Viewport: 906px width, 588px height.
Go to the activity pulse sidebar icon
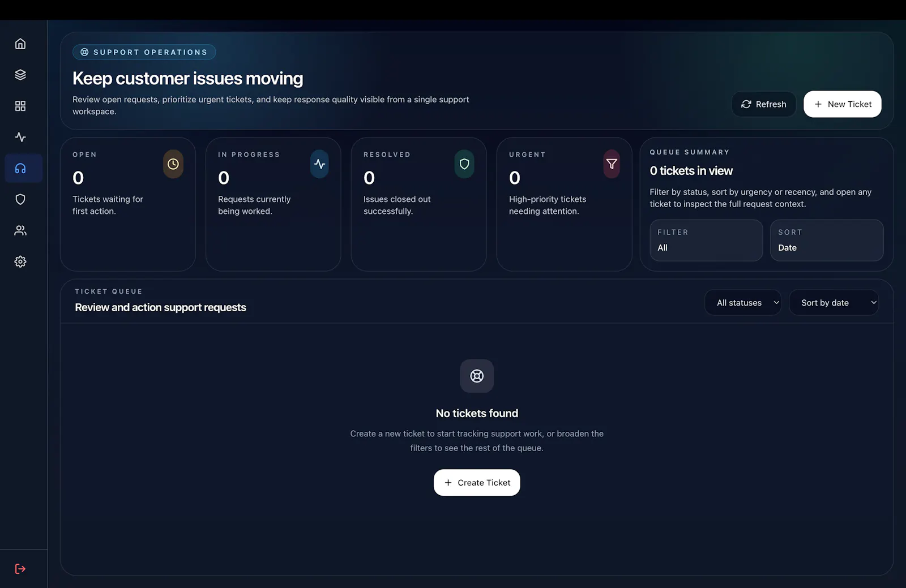pos(20,137)
